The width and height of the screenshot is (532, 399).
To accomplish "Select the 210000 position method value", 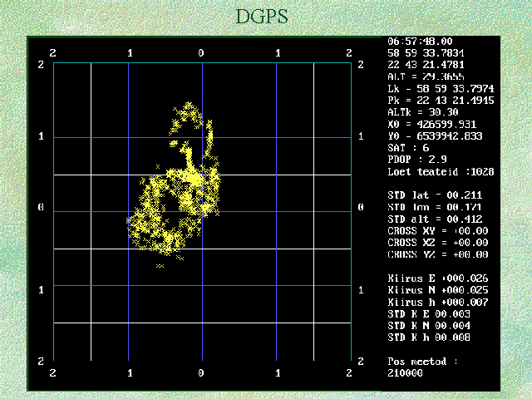I will click(405, 373).
